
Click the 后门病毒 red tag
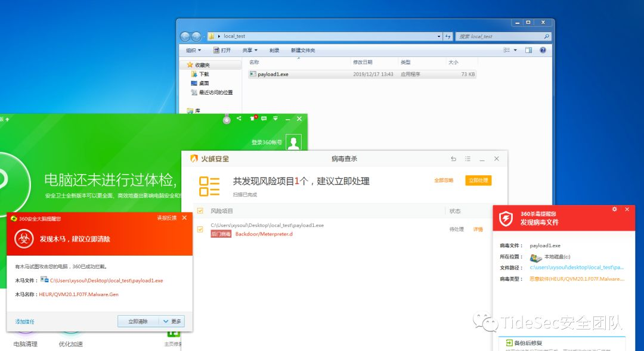point(221,234)
